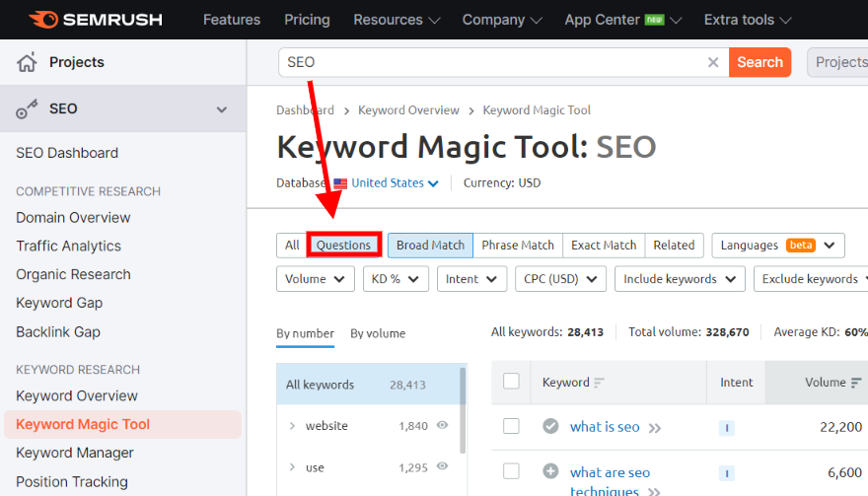Image resolution: width=868 pixels, height=496 pixels.
Task: Open the Include keywords dropdown
Action: (680, 279)
